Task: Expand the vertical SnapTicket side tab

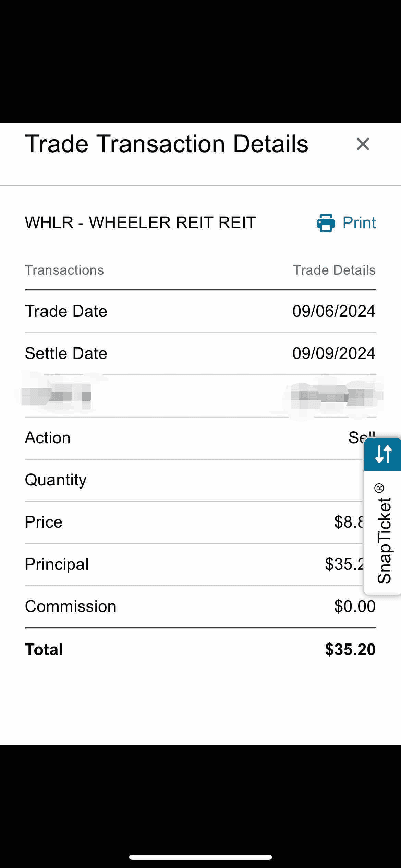Action: (384, 533)
